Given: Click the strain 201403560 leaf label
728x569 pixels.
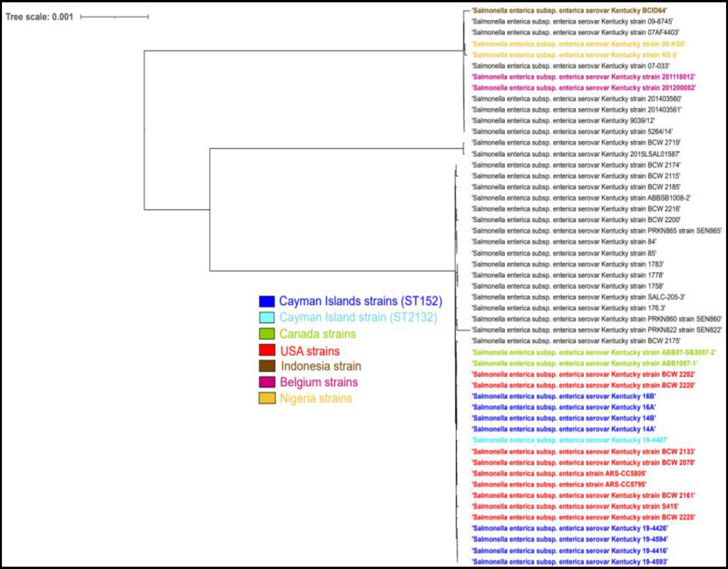Looking at the screenshot, I should click(577, 99).
